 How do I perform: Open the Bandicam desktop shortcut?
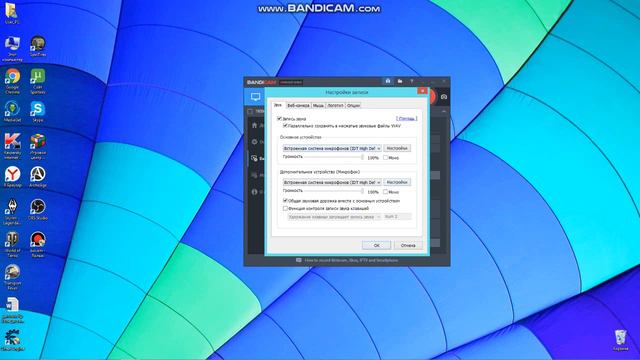click(x=38, y=244)
